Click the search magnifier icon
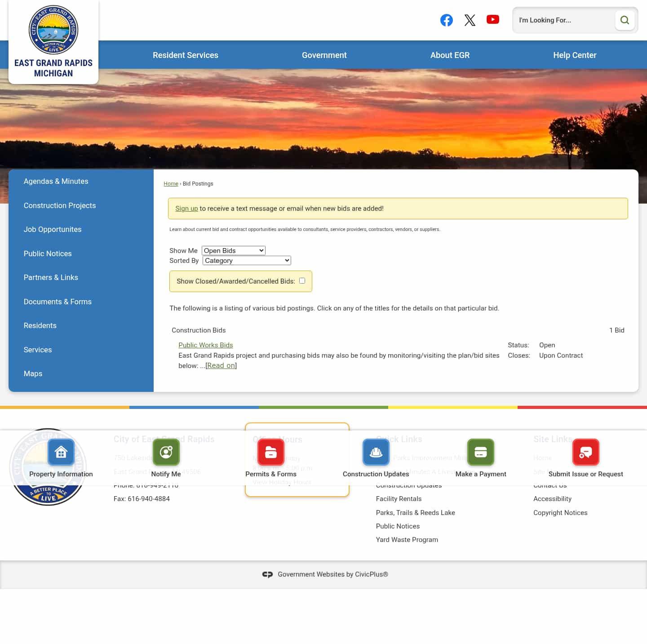 click(x=625, y=20)
